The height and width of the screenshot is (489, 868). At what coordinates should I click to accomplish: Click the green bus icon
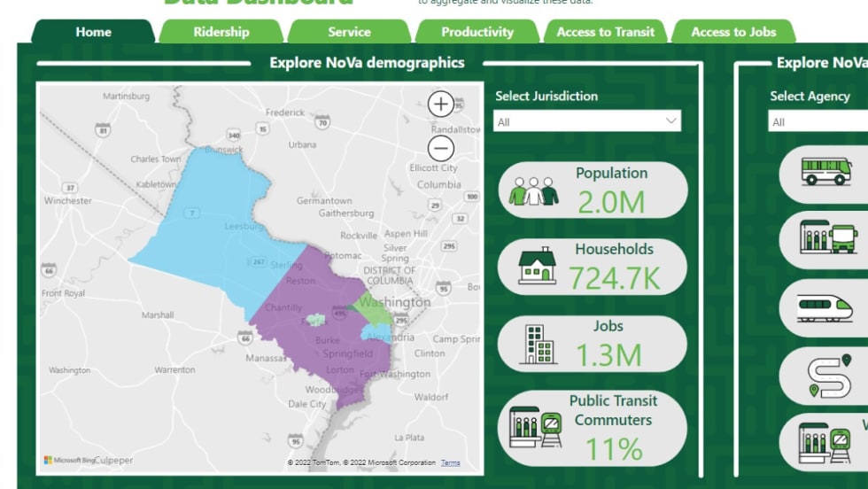(825, 170)
